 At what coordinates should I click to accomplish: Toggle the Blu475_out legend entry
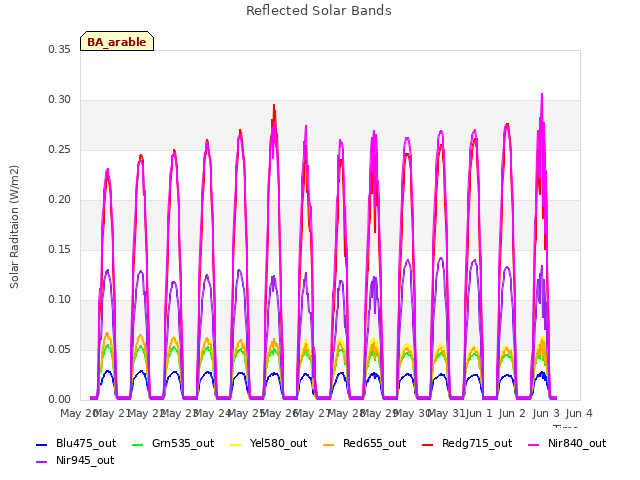(x=76, y=444)
